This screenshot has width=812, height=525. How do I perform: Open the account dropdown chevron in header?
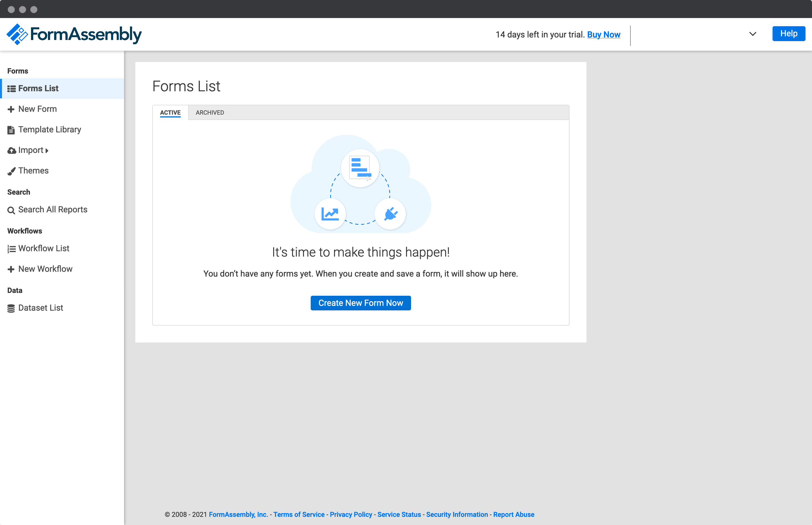[x=753, y=34]
